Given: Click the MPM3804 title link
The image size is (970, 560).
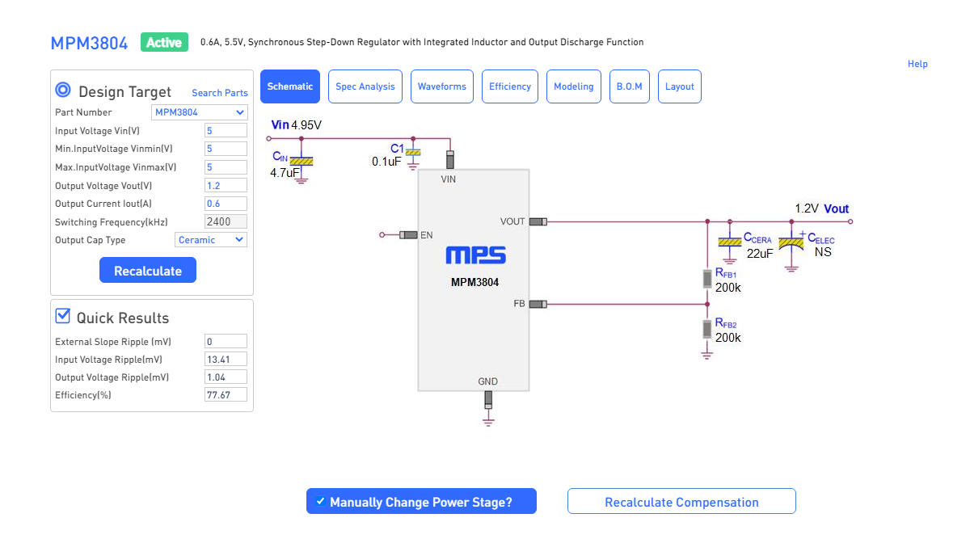Looking at the screenshot, I should (x=89, y=44).
